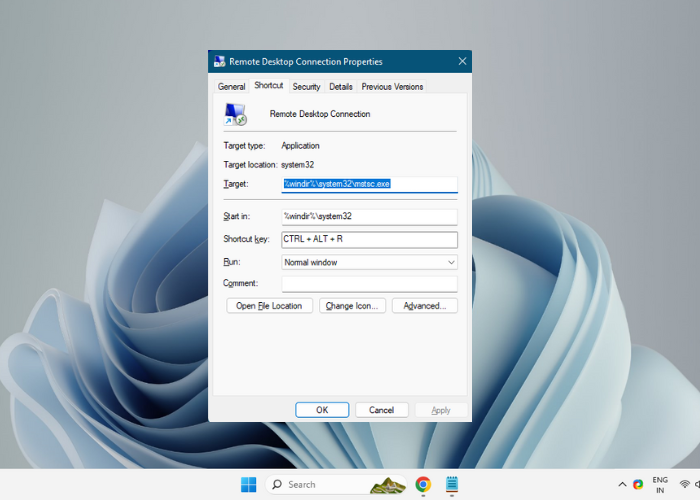Open the Wi-Fi network tray icon
The image size is (700, 500).
point(684,484)
